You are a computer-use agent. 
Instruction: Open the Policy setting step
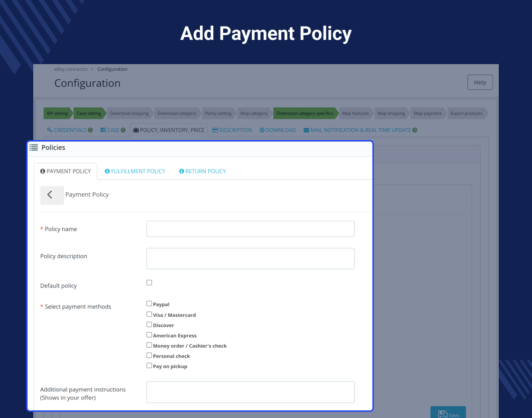point(218,114)
